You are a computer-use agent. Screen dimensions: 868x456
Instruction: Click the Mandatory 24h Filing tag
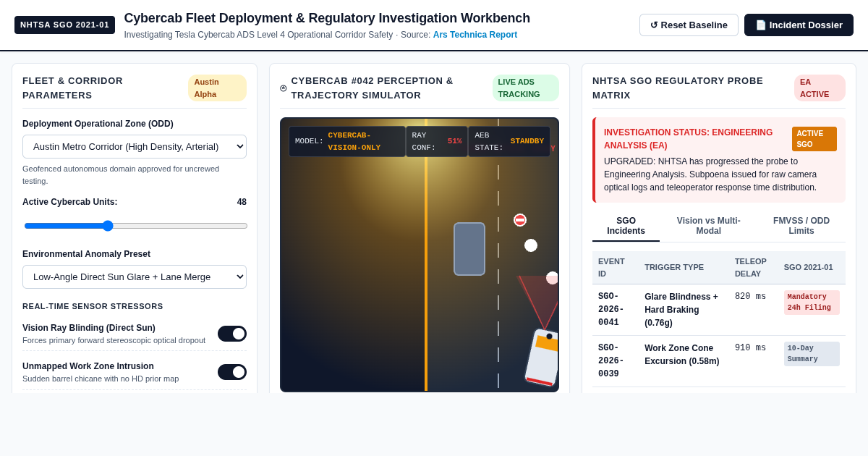(x=812, y=303)
